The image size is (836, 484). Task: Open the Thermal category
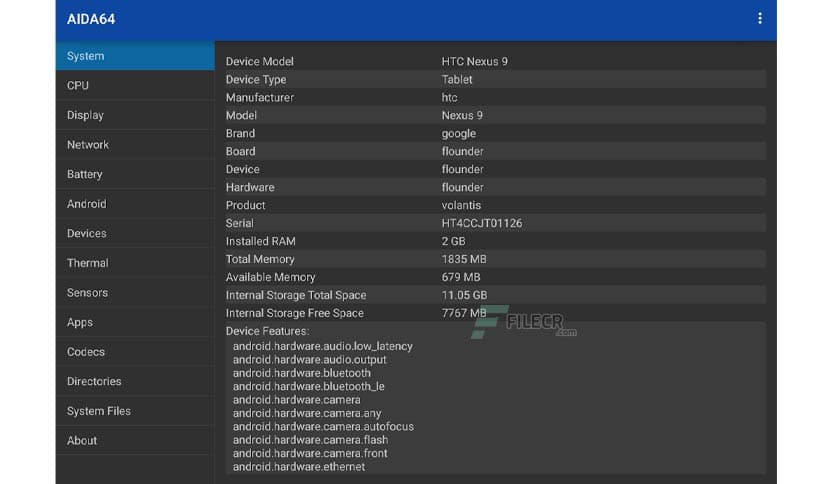135,263
